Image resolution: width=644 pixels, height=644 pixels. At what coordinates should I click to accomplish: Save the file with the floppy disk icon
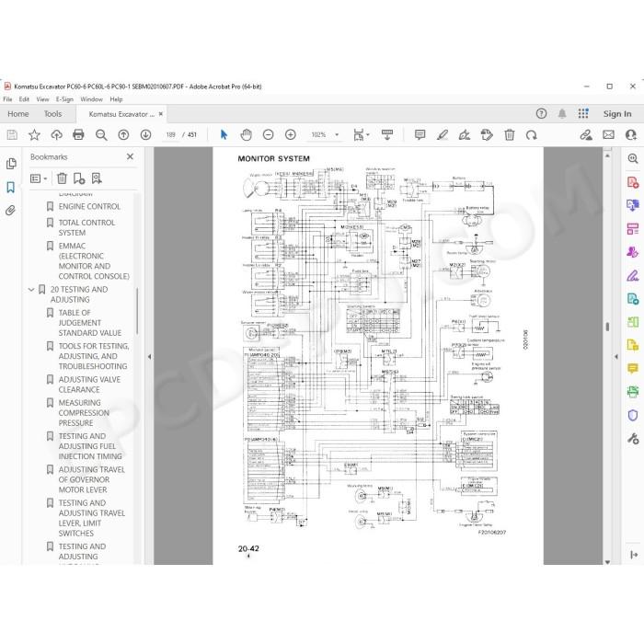point(12,134)
